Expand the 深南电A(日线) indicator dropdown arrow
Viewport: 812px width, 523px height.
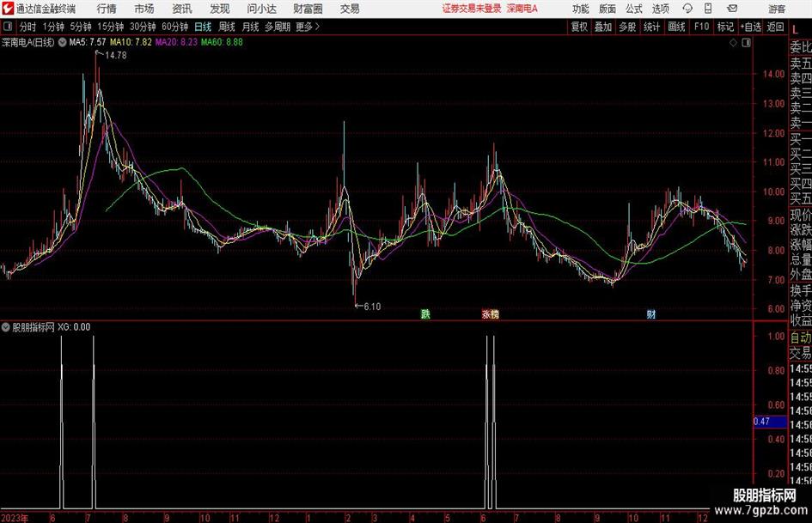pyautogui.click(x=62, y=42)
